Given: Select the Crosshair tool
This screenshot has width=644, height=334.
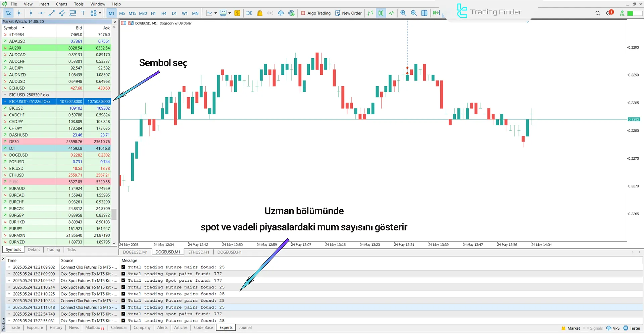Looking at the screenshot, I should 19,13.
